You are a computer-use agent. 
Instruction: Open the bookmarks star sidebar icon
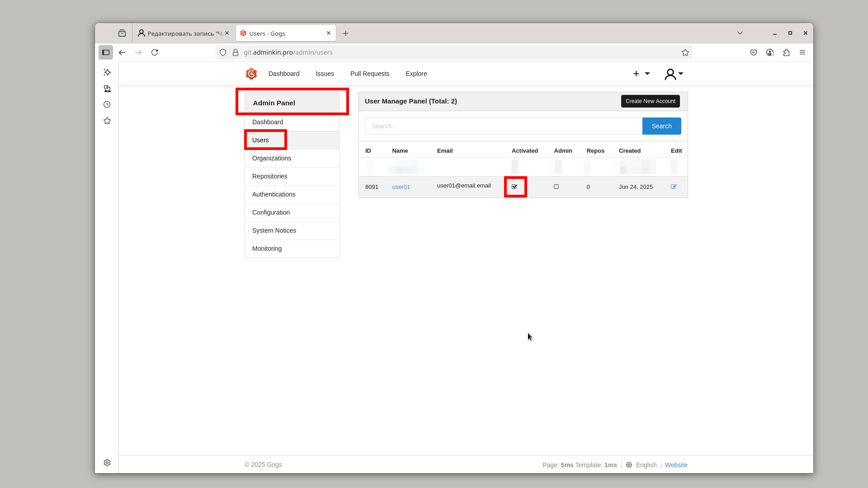pyautogui.click(x=107, y=121)
